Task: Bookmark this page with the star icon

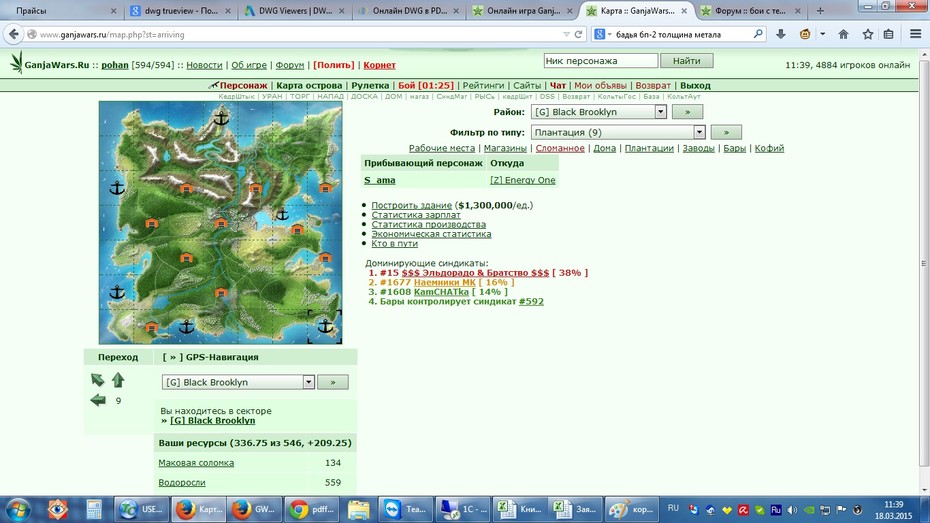Action: [868, 34]
